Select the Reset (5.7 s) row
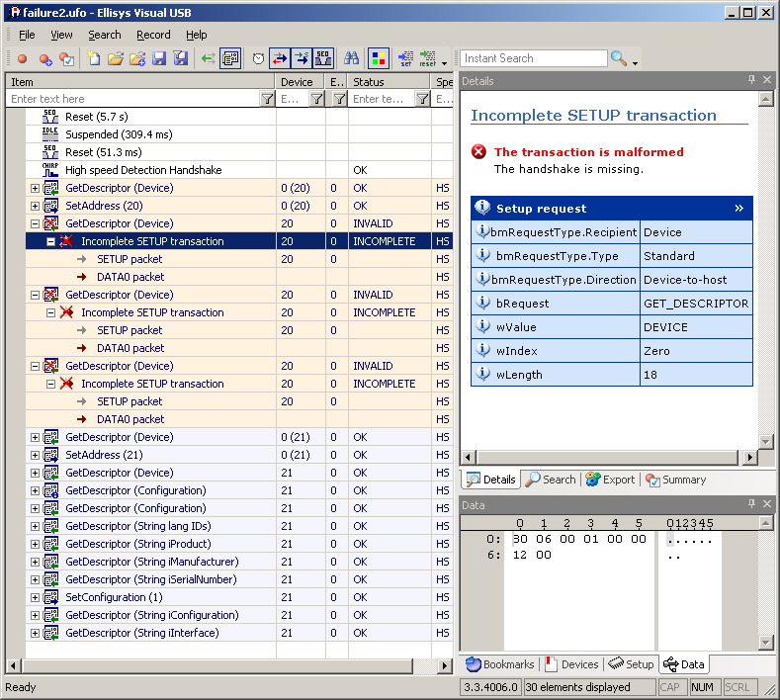Image resolution: width=780 pixels, height=700 pixels. click(239, 117)
